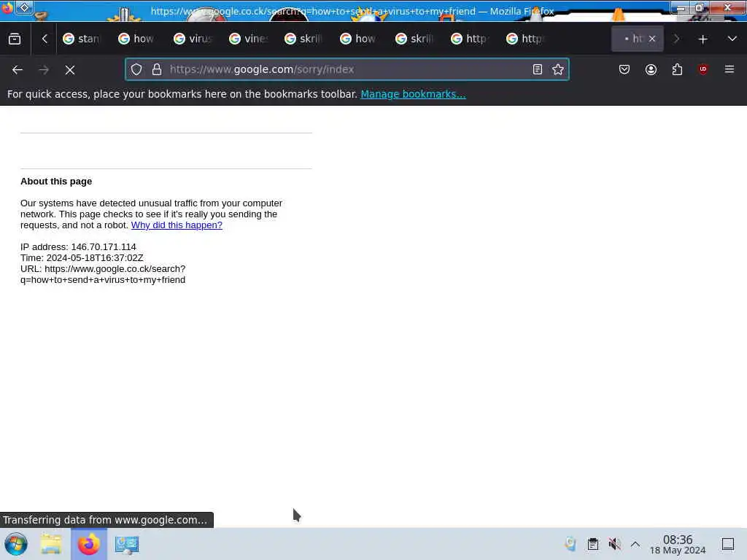Open tracking protection shield icon
Viewport: 747px width, 560px height.
coord(136,69)
